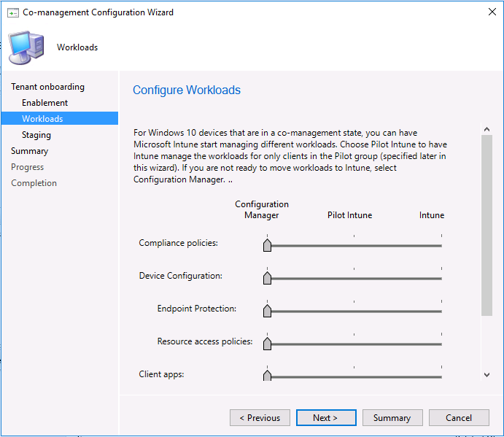Viewport: 504px width, 437px height.
Task: Open the Staging step
Action: [x=36, y=135]
